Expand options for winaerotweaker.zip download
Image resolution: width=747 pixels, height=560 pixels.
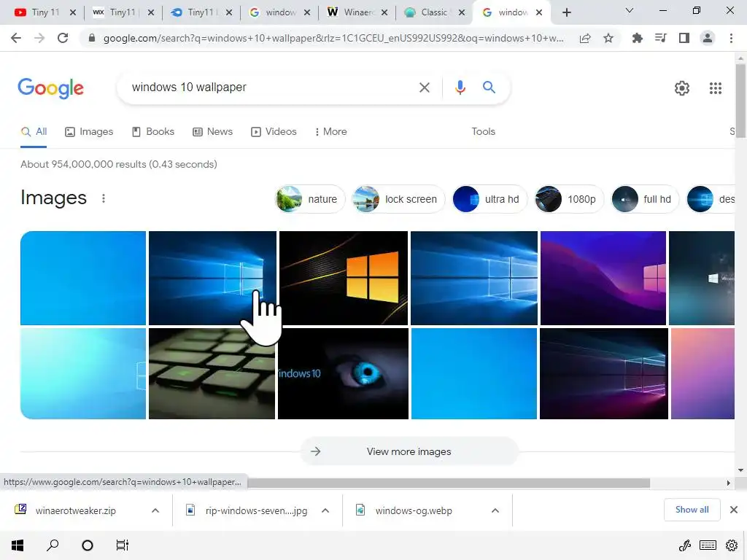coord(155,510)
